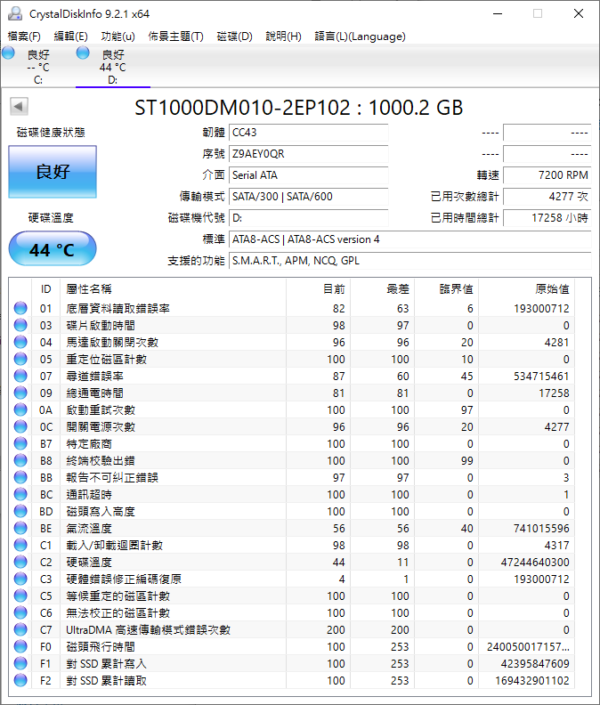Click the 最差 column header

[x=382, y=289]
